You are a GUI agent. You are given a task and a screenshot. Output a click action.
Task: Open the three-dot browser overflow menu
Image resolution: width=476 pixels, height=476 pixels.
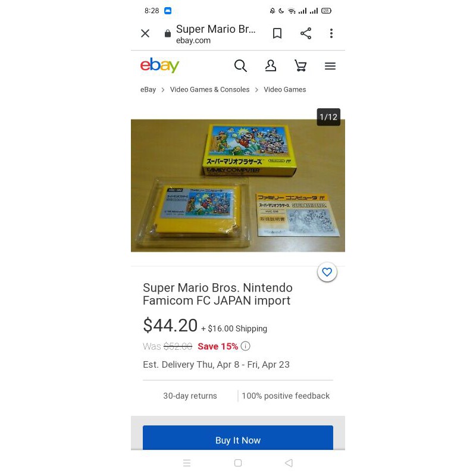tap(331, 33)
